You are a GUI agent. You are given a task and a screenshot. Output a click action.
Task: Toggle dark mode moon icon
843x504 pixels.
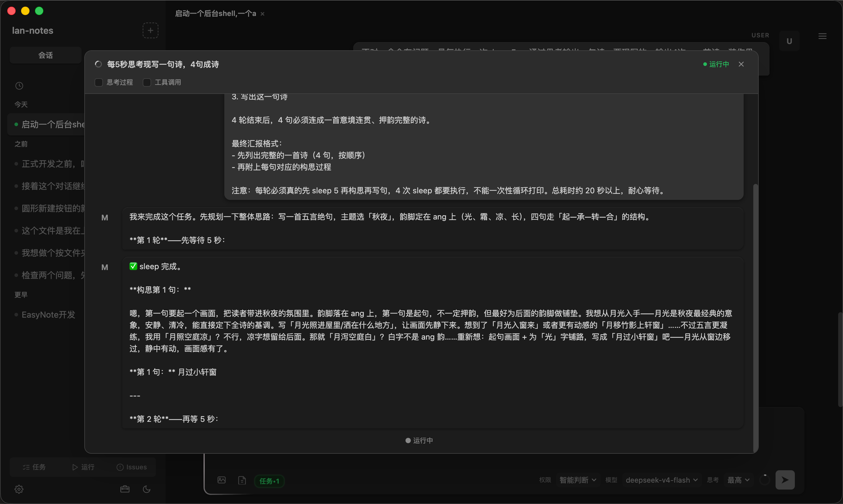click(147, 489)
